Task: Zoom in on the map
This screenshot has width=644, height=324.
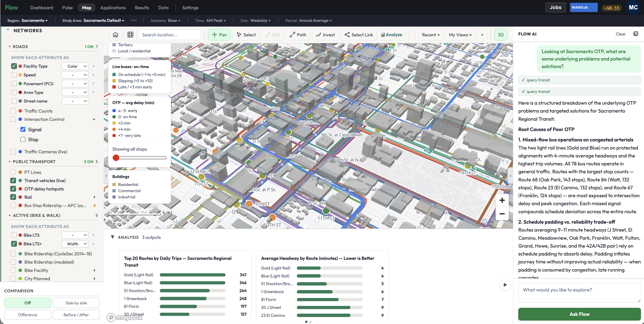Action: (502, 200)
